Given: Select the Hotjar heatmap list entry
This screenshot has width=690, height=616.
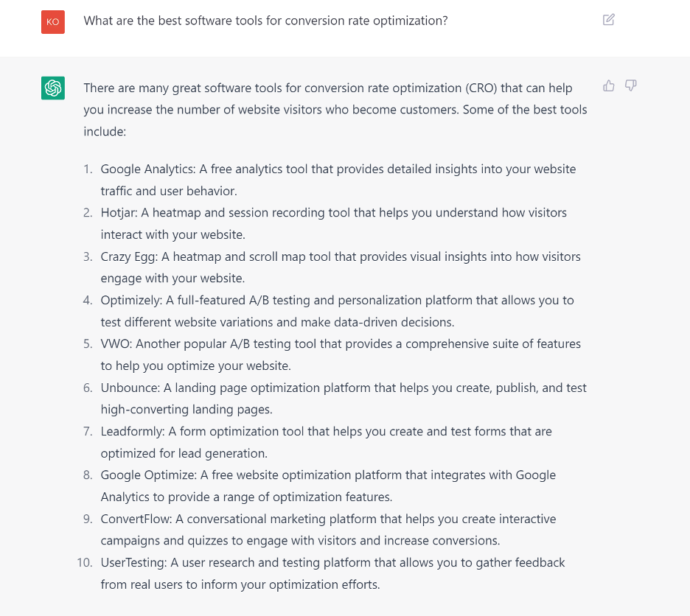Looking at the screenshot, I should 333,223.
